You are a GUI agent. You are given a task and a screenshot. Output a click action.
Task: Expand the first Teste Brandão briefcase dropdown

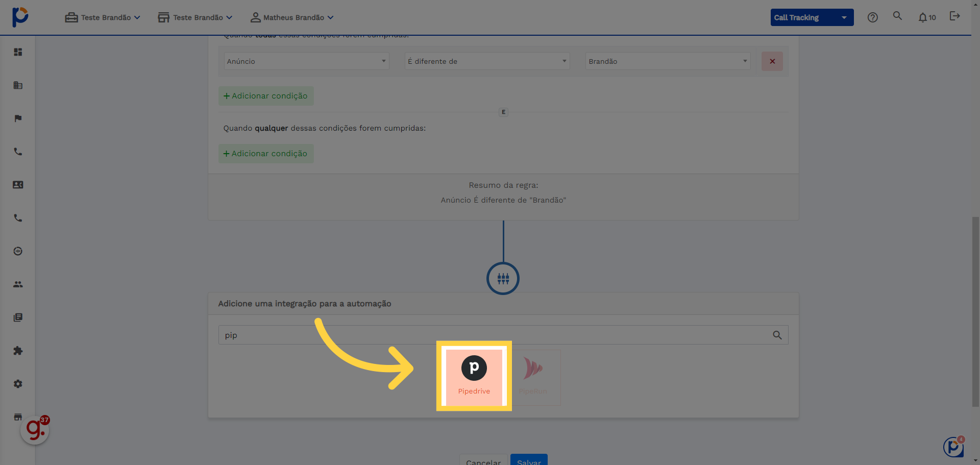[103, 17]
